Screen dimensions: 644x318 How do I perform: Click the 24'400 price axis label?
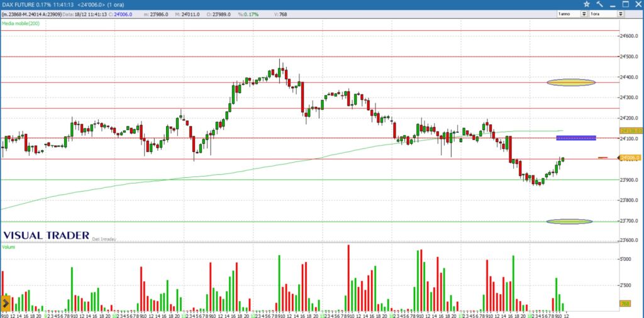tap(629, 77)
